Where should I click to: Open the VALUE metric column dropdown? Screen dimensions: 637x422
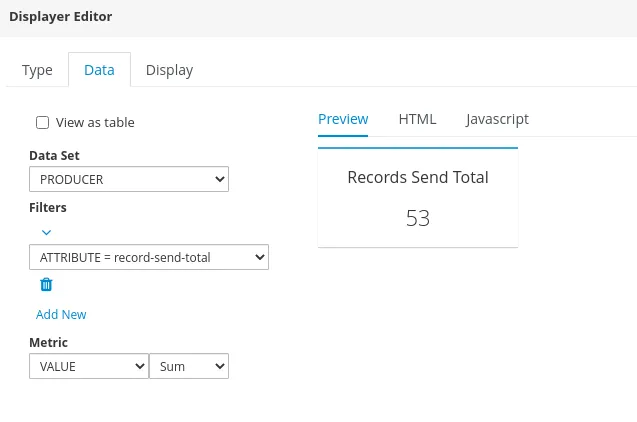coord(89,366)
